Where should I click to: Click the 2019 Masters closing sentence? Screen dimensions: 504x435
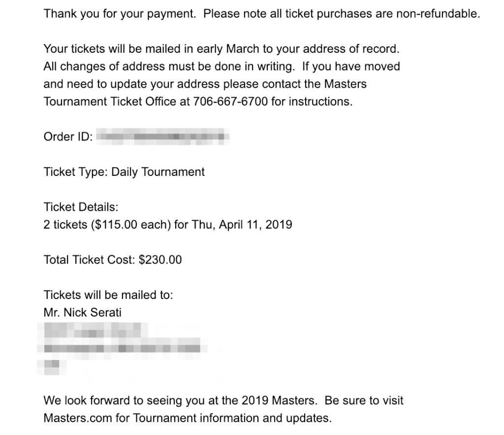(180, 401)
